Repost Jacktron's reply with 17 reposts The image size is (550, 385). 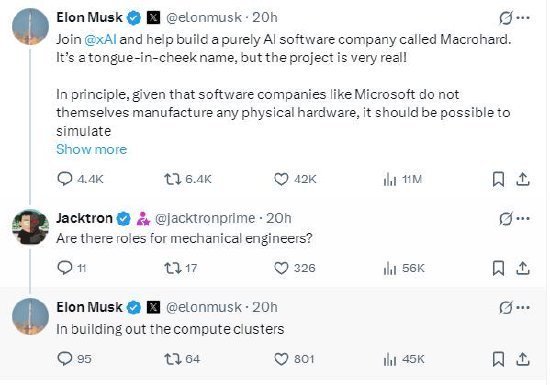click(181, 268)
